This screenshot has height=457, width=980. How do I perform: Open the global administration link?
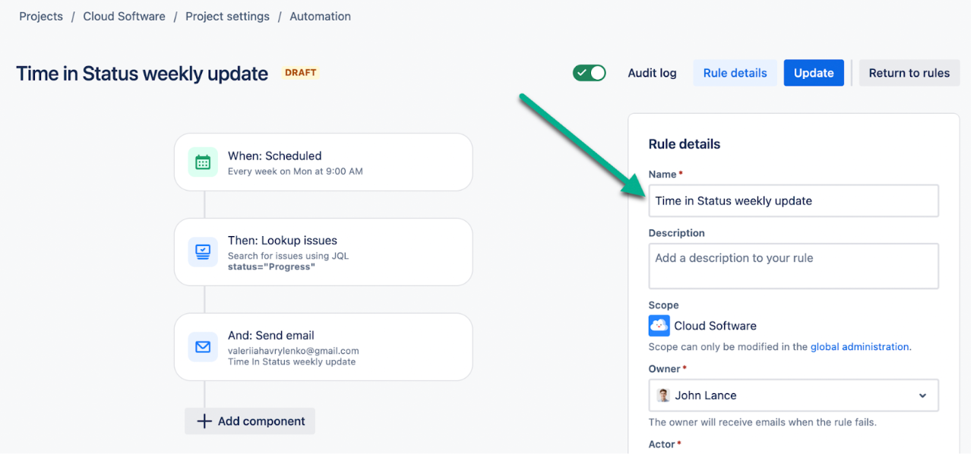click(859, 347)
